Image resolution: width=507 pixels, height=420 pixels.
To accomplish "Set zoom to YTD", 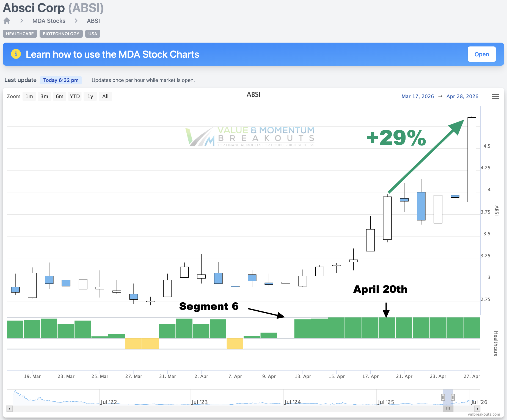I will pyautogui.click(x=75, y=96).
